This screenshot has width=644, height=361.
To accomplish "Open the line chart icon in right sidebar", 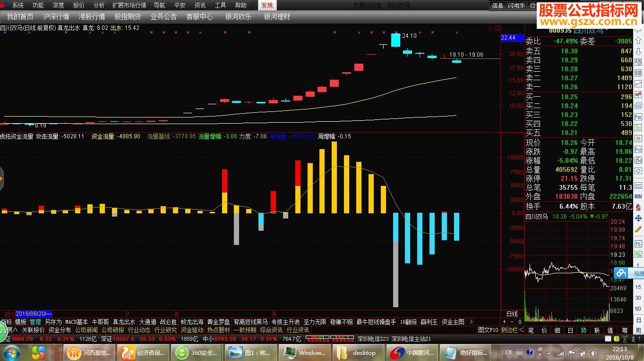I will [x=638, y=83].
